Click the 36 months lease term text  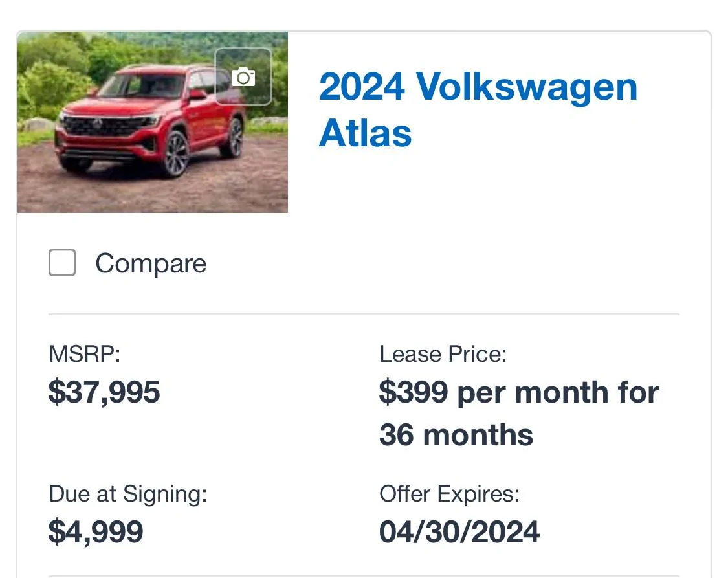tap(456, 435)
